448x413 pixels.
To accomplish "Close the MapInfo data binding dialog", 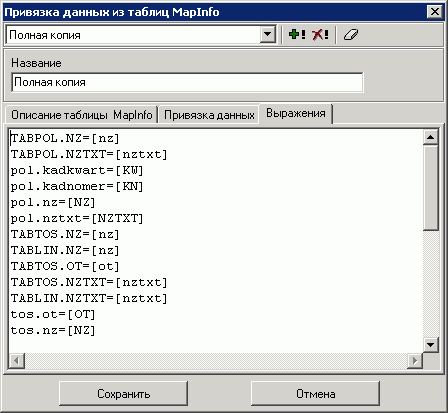I will (x=435, y=12).
